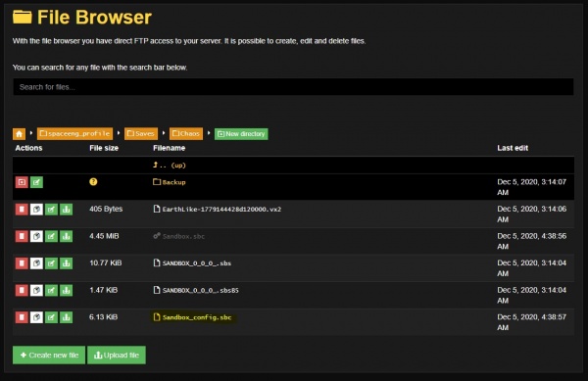Click white box icon for Sandbox_config.sbc
This screenshot has height=381, width=588.
pyautogui.click(x=36, y=317)
